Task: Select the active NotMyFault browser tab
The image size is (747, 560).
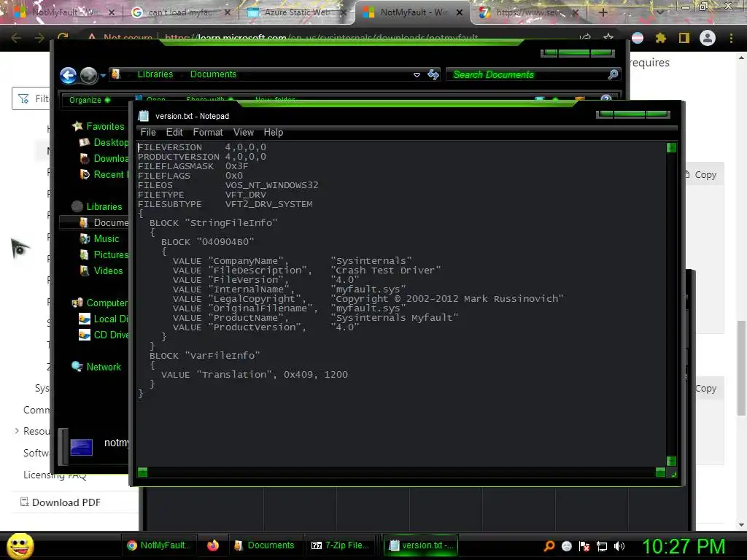Action: pos(414,12)
